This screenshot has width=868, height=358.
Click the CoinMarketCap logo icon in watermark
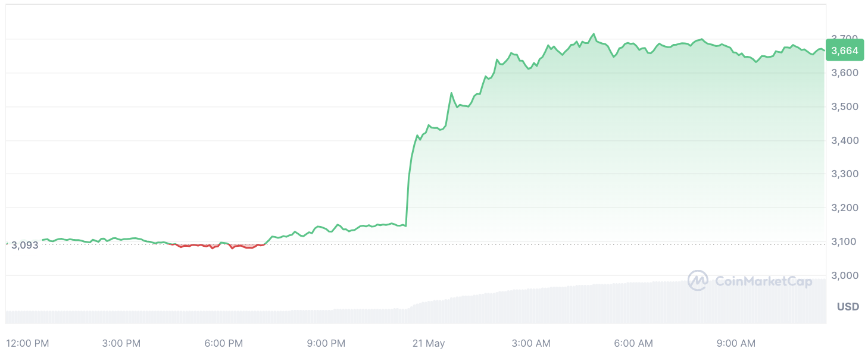(698, 280)
